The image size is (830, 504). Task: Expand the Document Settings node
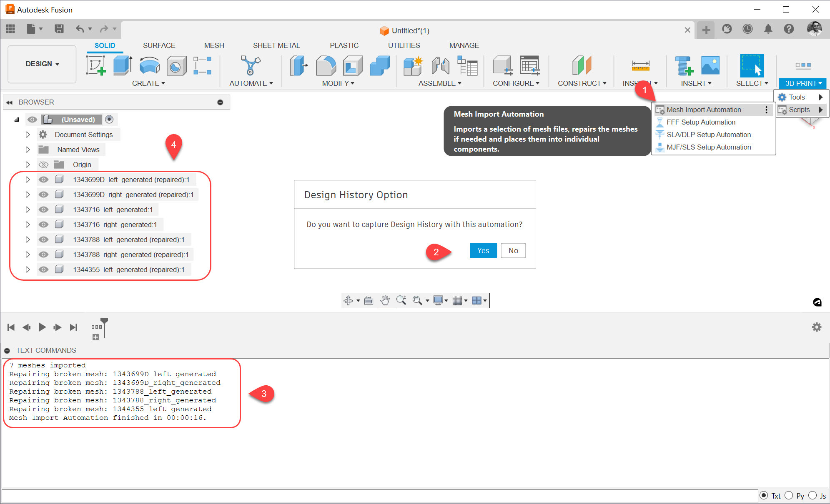[28, 135]
